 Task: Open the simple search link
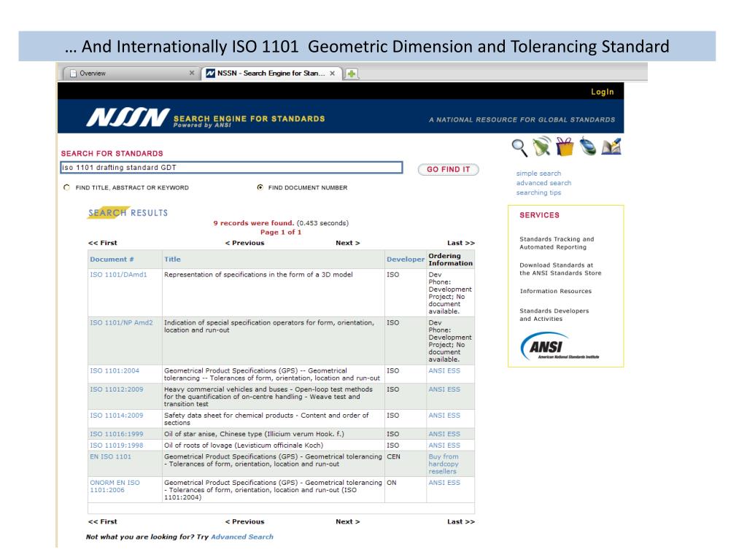(x=538, y=174)
